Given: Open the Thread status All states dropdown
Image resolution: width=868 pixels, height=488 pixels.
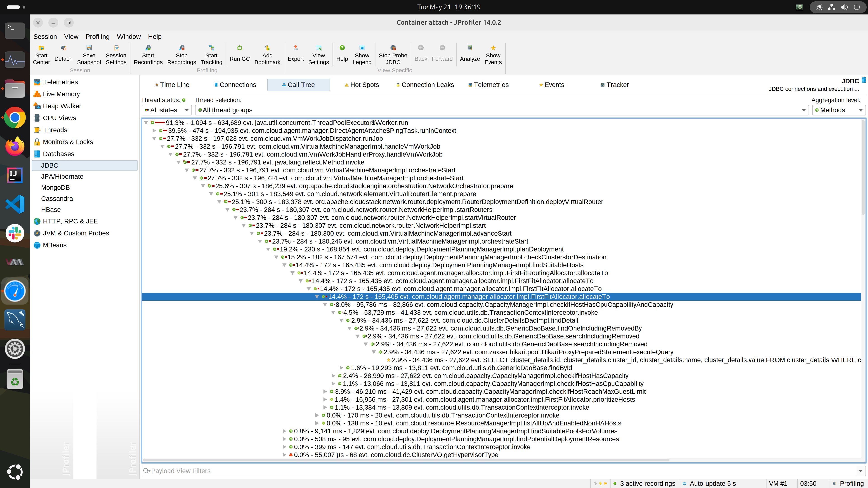Looking at the screenshot, I should 166,110.
